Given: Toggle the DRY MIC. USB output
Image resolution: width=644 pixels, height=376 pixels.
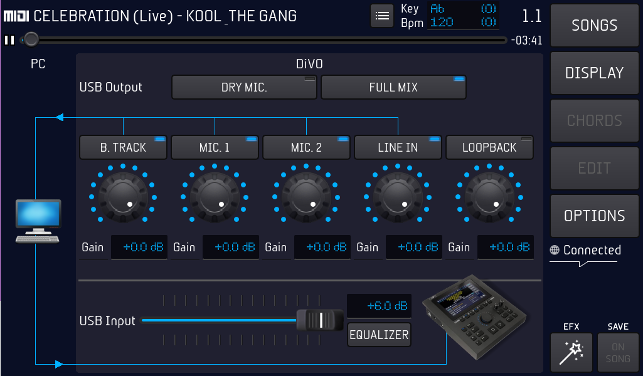Looking at the screenshot, I should [x=244, y=87].
